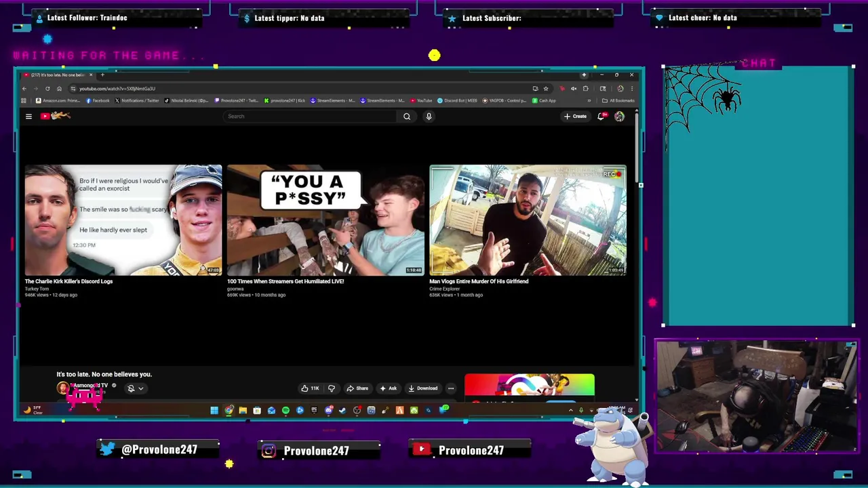Open "The Charlie Kirk Killer's Discord Logs" title

pyautogui.click(x=68, y=281)
